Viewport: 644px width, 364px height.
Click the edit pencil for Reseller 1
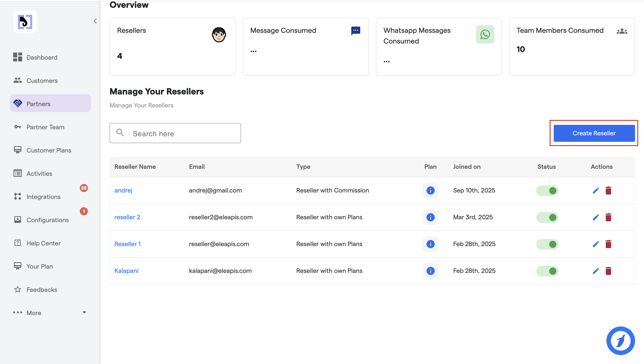[596, 244]
